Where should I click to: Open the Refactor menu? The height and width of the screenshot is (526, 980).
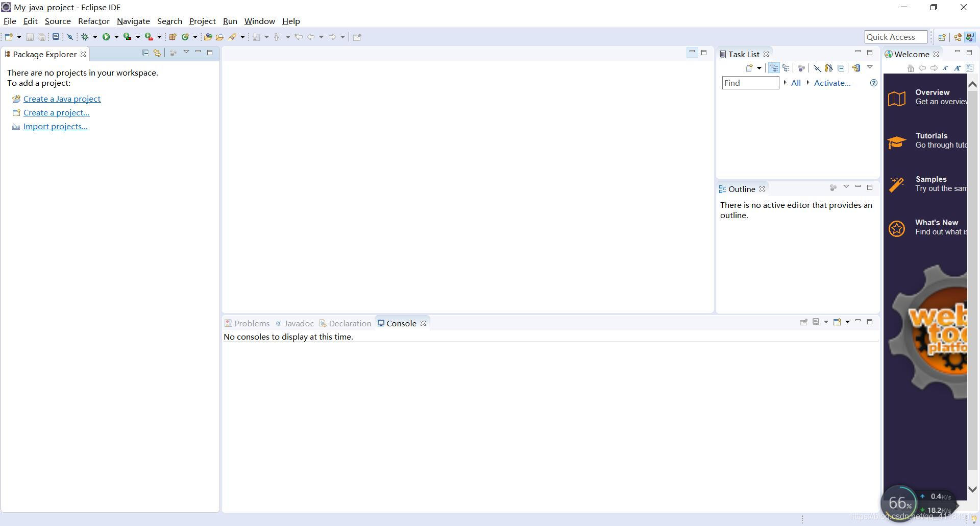click(x=94, y=21)
